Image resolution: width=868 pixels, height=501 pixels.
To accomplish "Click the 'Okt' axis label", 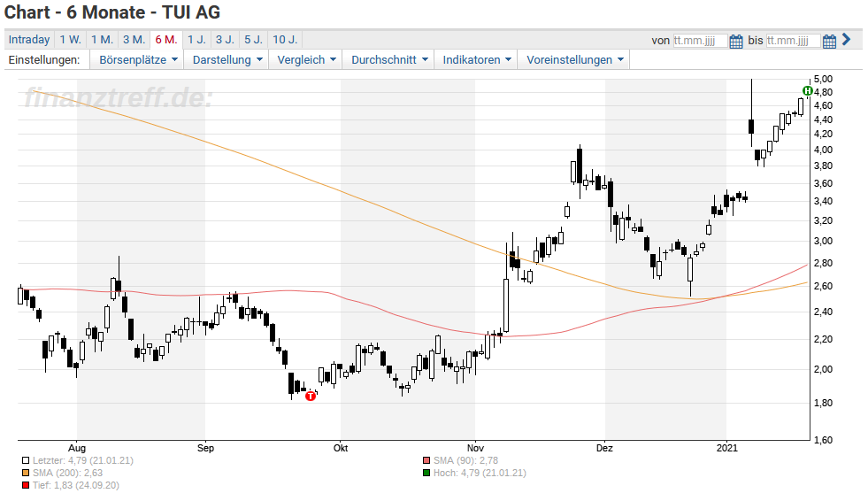I will (x=341, y=448).
